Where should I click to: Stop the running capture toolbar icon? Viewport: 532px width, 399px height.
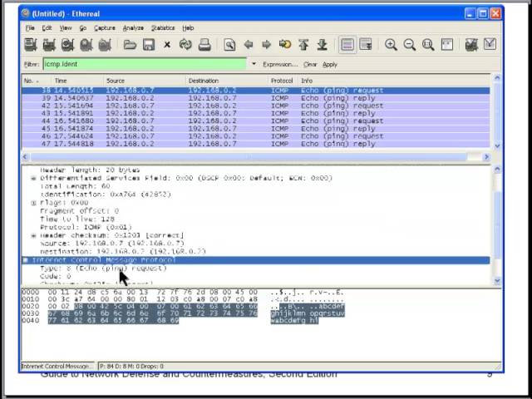pyautogui.click(x=86, y=45)
